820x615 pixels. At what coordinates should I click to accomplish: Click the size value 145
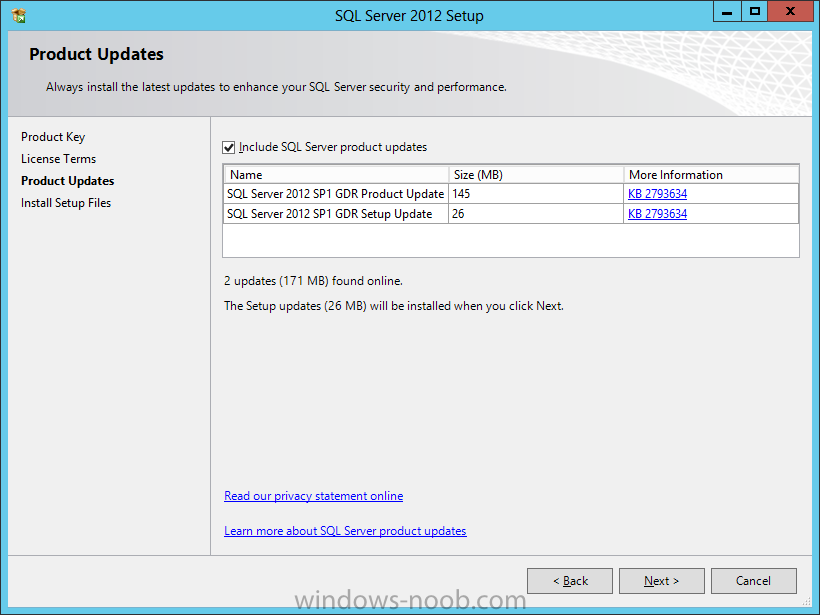pyautogui.click(x=461, y=194)
